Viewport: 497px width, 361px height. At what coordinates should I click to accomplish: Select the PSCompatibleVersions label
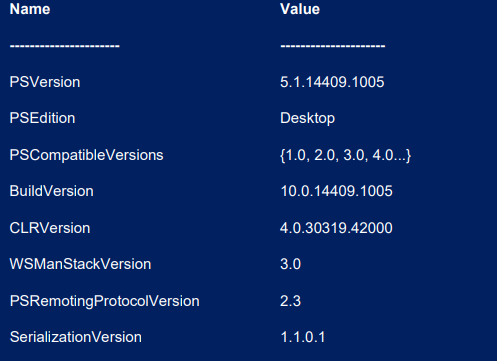tap(86, 155)
